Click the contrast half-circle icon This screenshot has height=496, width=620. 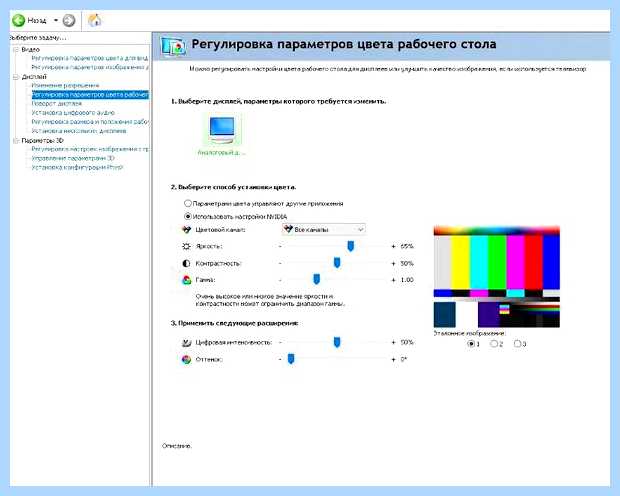click(x=186, y=263)
